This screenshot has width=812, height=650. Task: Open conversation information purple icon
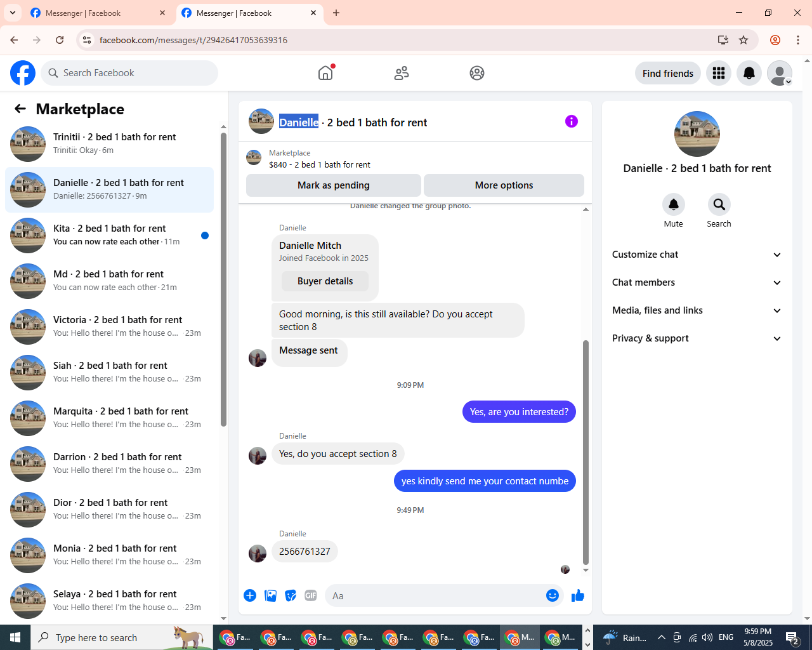coord(572,121)
